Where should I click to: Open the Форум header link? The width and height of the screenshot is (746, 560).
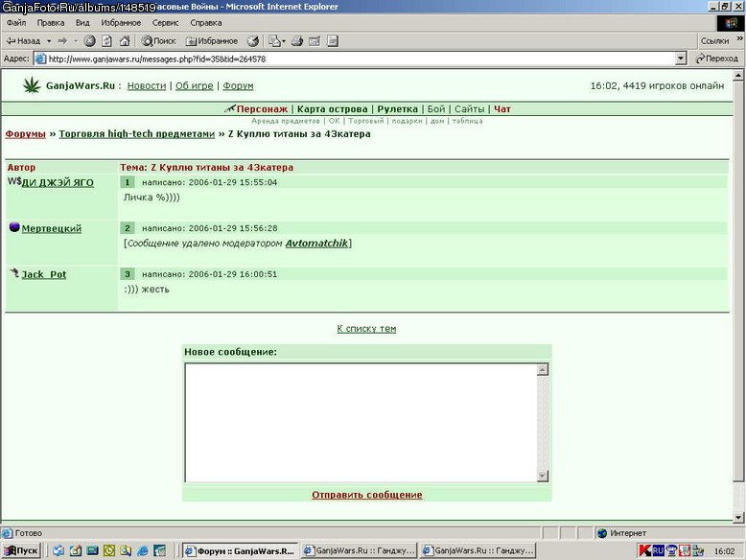pyautogui.click(x=238, y=85)
